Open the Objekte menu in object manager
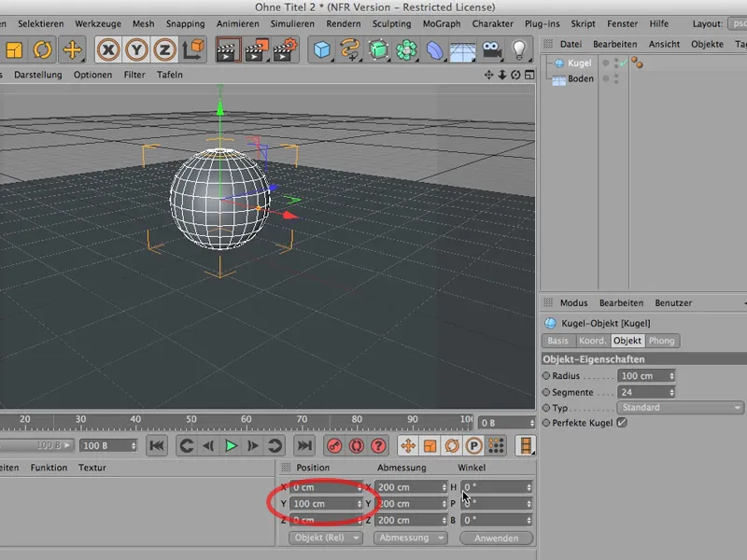This screenshot has width=747, height=560. [707, 44]
